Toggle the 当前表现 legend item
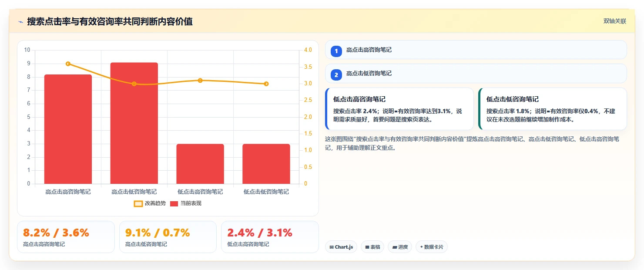 (x=185, y=203)
